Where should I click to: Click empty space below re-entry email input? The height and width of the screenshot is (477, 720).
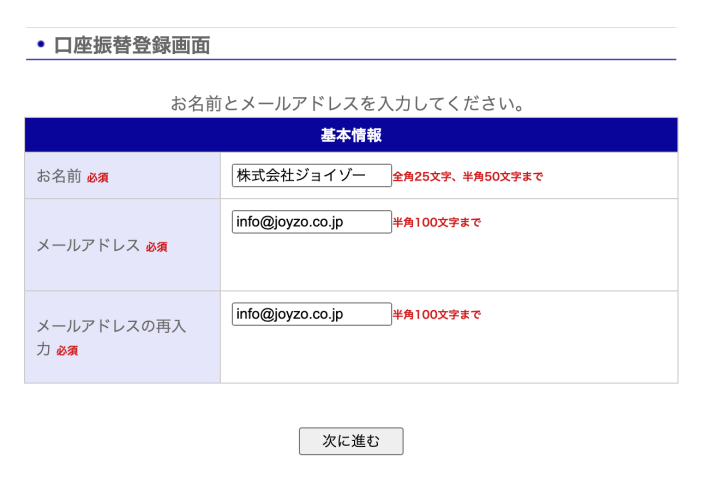coord(448,355)
